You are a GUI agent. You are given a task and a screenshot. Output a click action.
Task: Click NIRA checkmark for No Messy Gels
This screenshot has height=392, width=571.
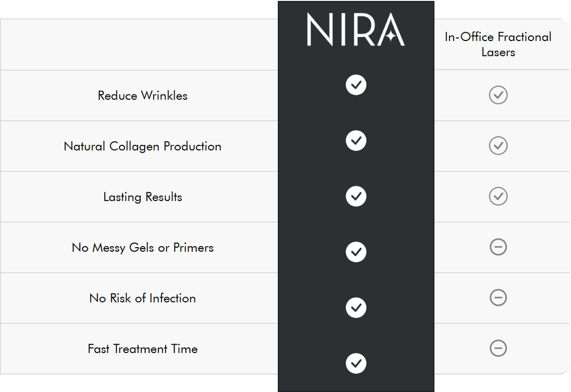click(356, 252)
